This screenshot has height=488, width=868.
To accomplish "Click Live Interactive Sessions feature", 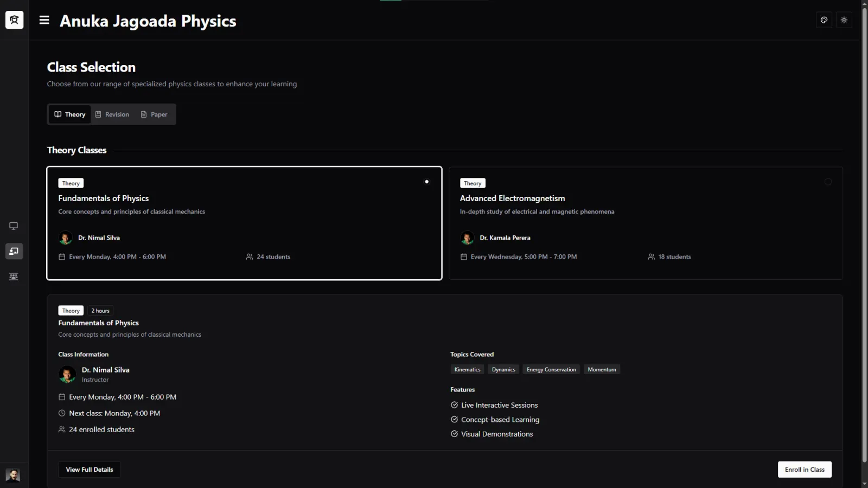I will click(x=494, y=405).
